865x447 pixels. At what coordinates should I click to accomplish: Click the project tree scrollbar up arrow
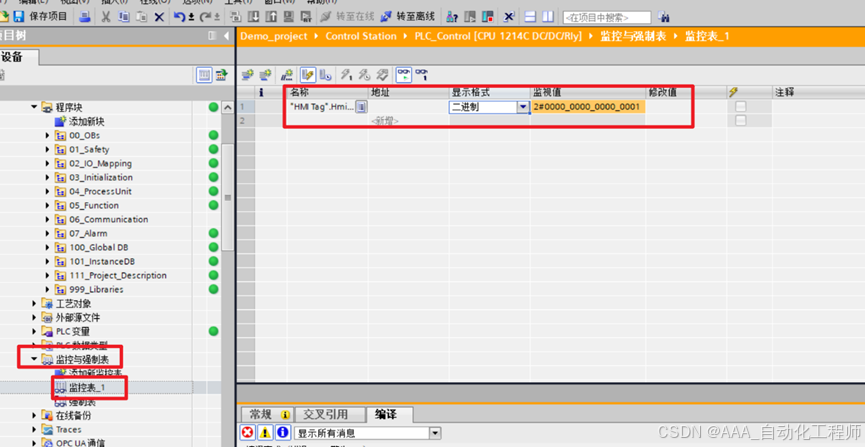pyautogui.click(x=227, y=108)
